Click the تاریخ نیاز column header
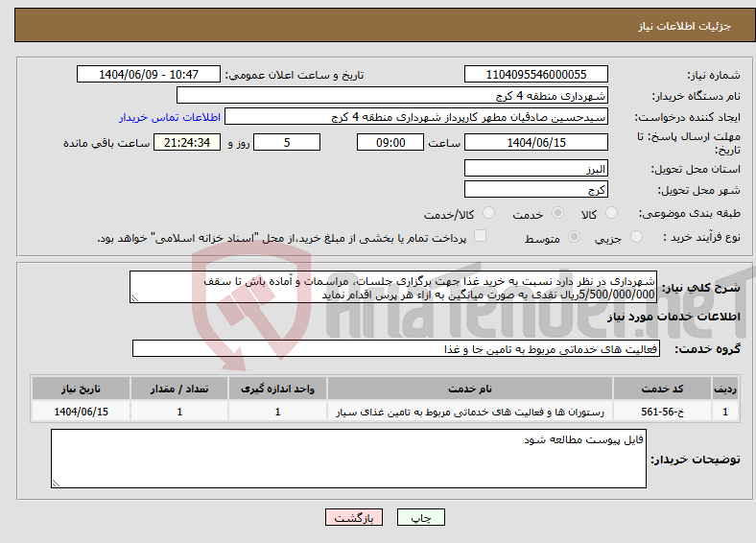 [81, 389]
